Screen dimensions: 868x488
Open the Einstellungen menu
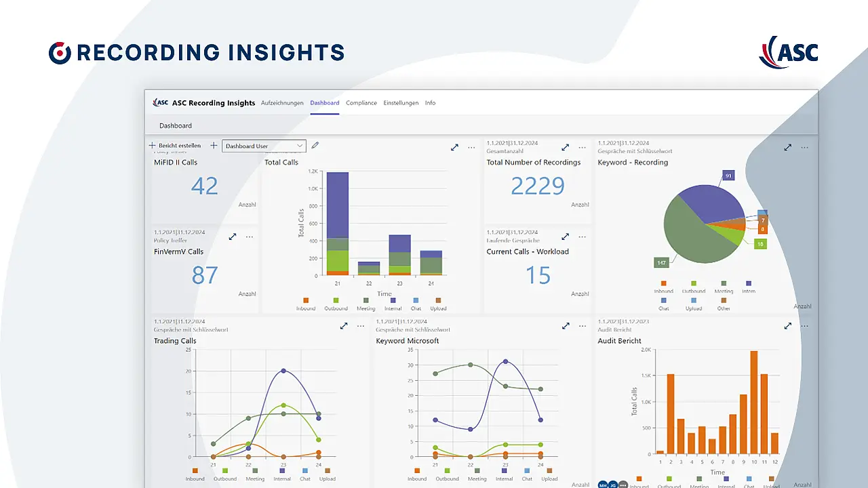[x=401, y=102]
